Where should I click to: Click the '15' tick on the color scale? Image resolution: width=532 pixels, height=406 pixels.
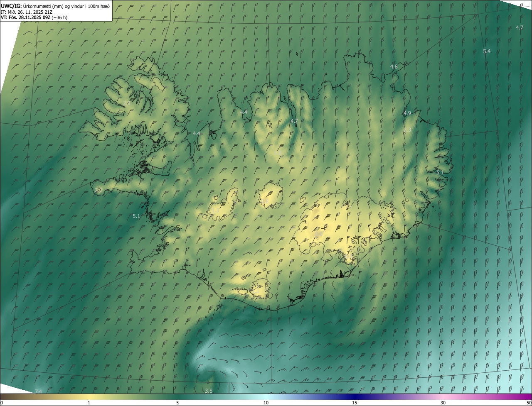coord(355,403)
